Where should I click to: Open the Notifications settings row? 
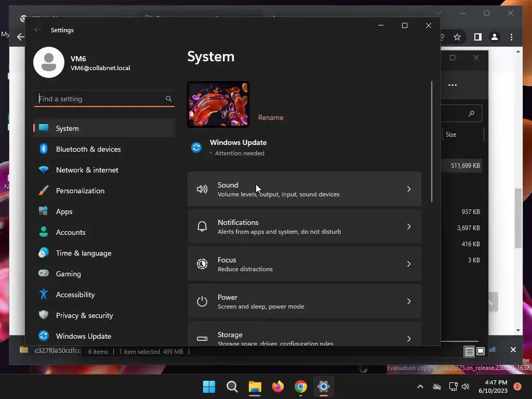coord(304,227)
